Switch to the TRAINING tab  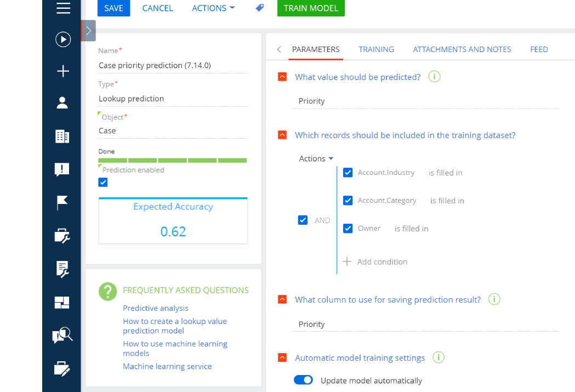(376, 49)
